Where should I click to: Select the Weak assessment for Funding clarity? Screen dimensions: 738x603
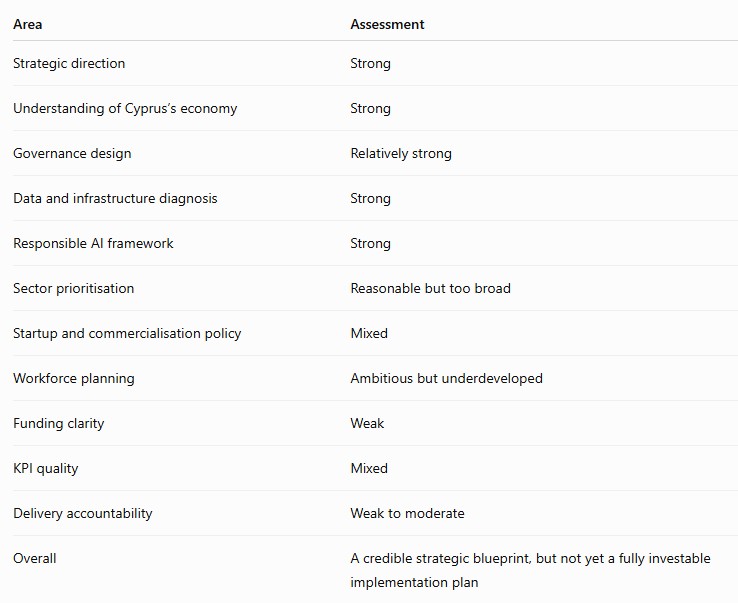[367, 424]
